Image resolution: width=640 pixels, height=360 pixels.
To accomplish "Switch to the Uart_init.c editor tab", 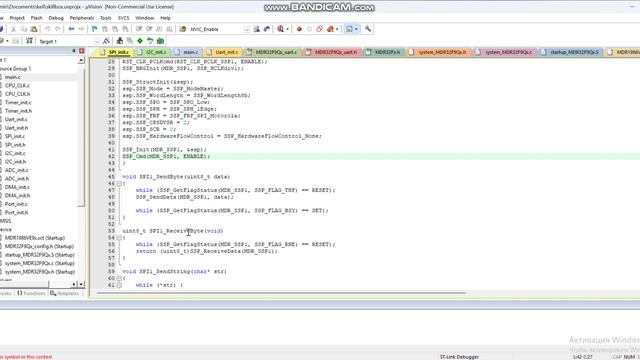I will (x=223, y=52).
